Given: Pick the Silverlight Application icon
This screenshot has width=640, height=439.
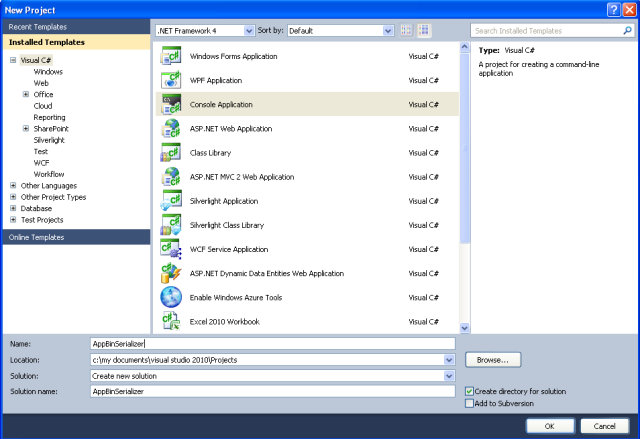Looking at the screenshot, I should pos(170,200).
